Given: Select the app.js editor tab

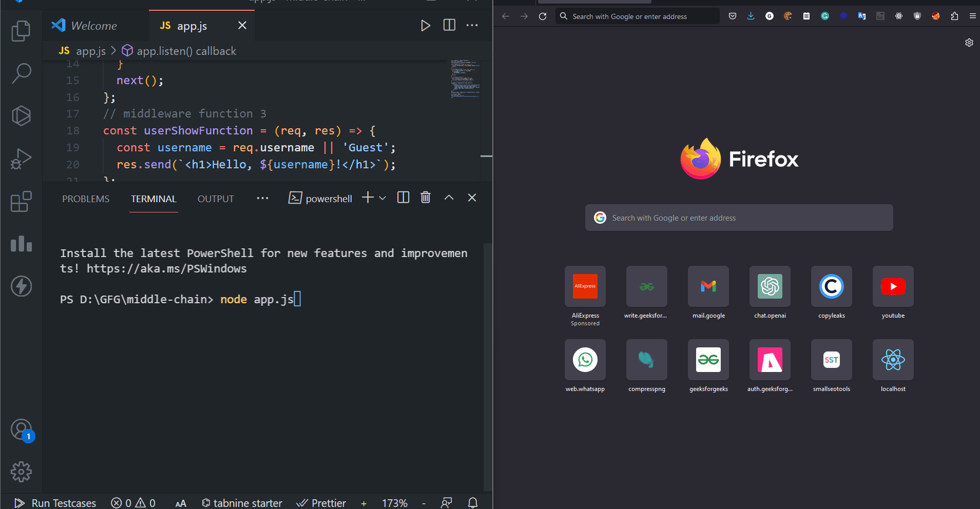Looking at the screenshot, I should click(x=202, y=26).
